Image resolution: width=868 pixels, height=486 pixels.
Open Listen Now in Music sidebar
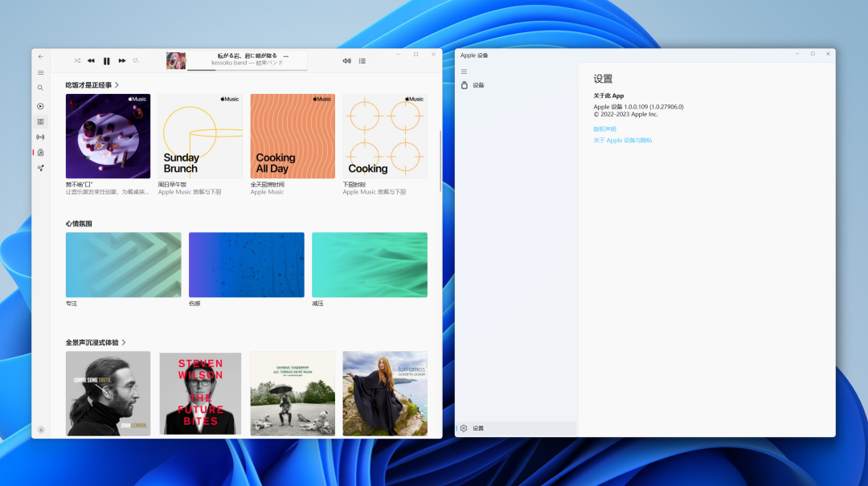[x=40, y=106]
